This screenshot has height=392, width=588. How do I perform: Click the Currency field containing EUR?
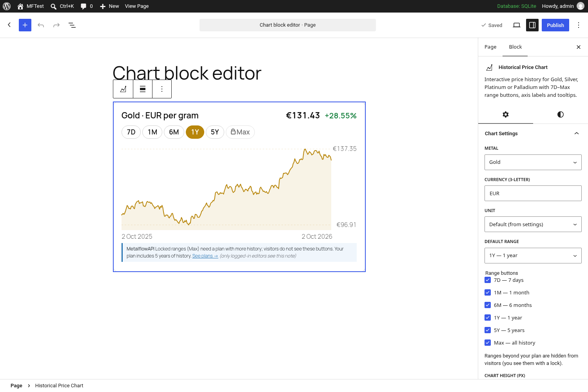pyautogui.click(x=533, y=193)
